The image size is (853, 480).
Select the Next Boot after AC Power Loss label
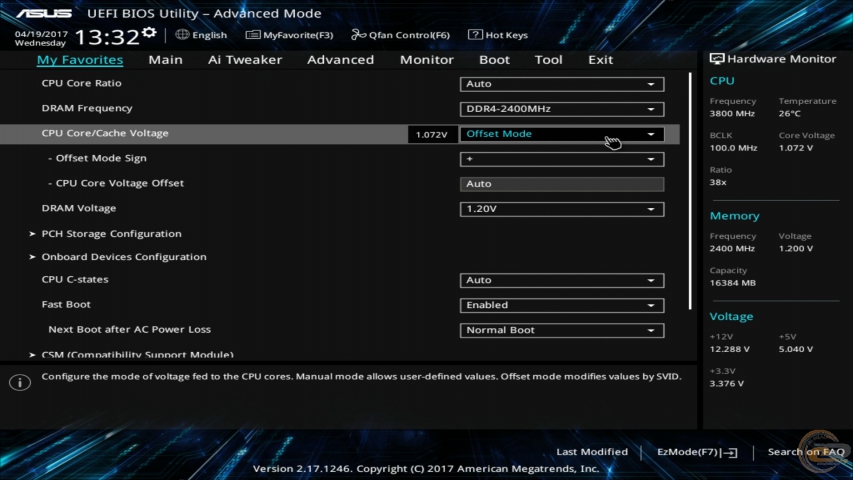point(129,330)
